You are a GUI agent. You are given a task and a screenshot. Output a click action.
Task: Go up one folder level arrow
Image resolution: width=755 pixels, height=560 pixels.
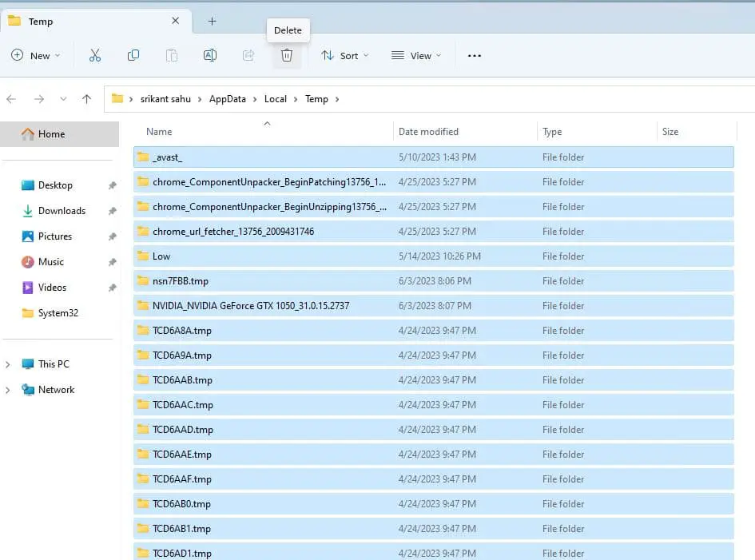point(86,99)
